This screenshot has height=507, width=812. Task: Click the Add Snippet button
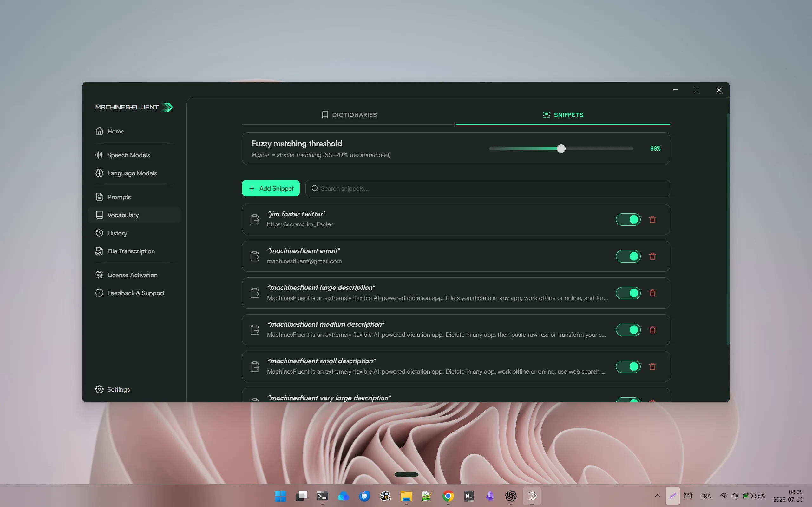coord(271,188)
